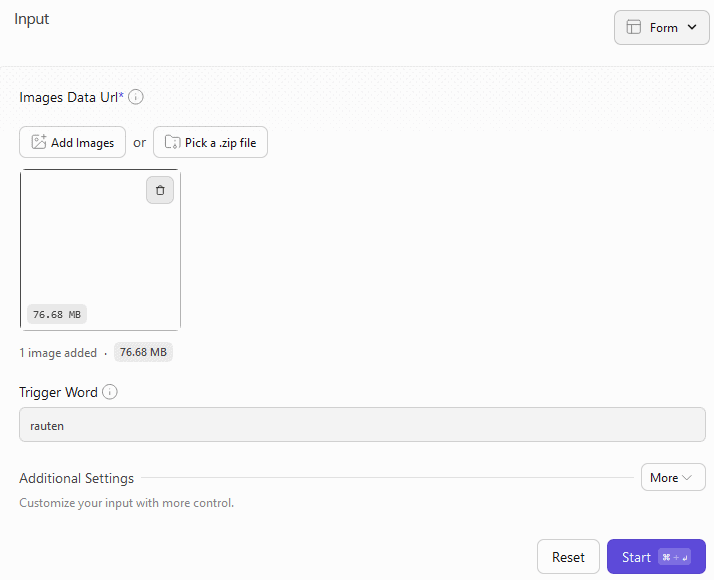Select the uploaded image thumbnail
714x580 pixels.
point(100,250)
